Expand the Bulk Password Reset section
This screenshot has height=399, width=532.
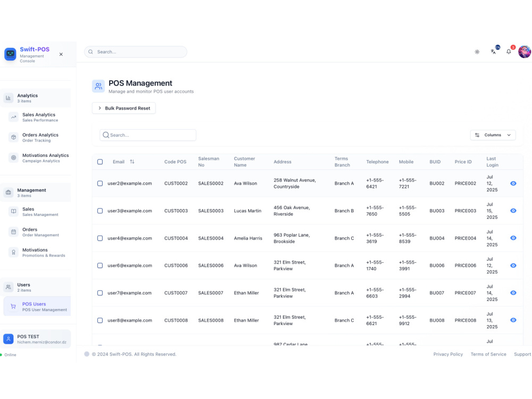pos(124,108)
